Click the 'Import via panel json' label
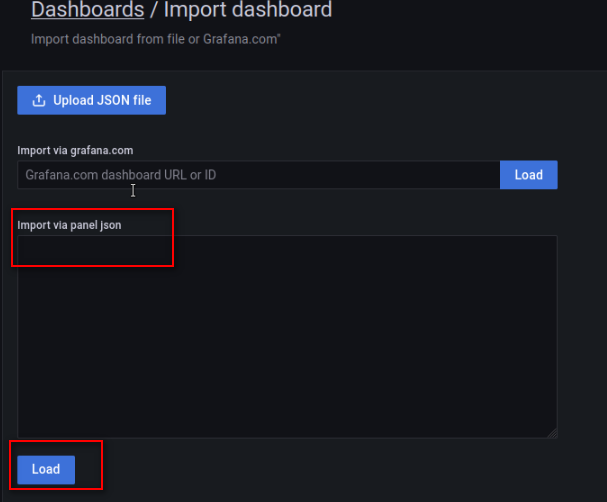Screen dimensions: 607x502 pos(69,225)
